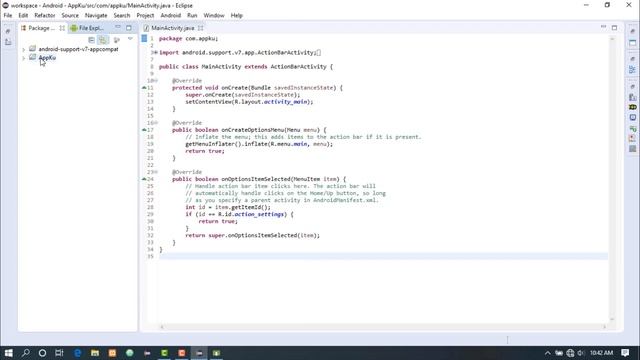Select the AppKu project
This screenshot has height=360, width=640.
tap(47, 58)
